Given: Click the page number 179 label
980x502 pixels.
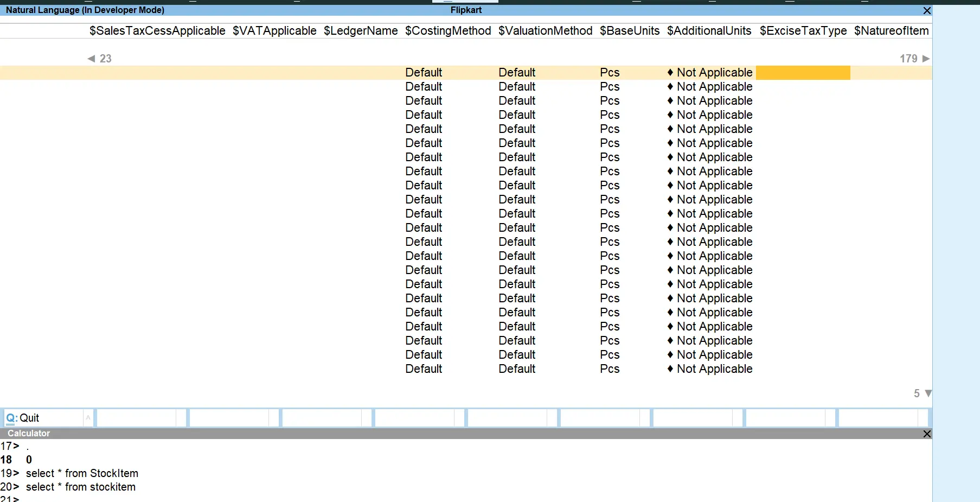Looking at the screenshot, I should pyautogui.click(x=908, y=59).
